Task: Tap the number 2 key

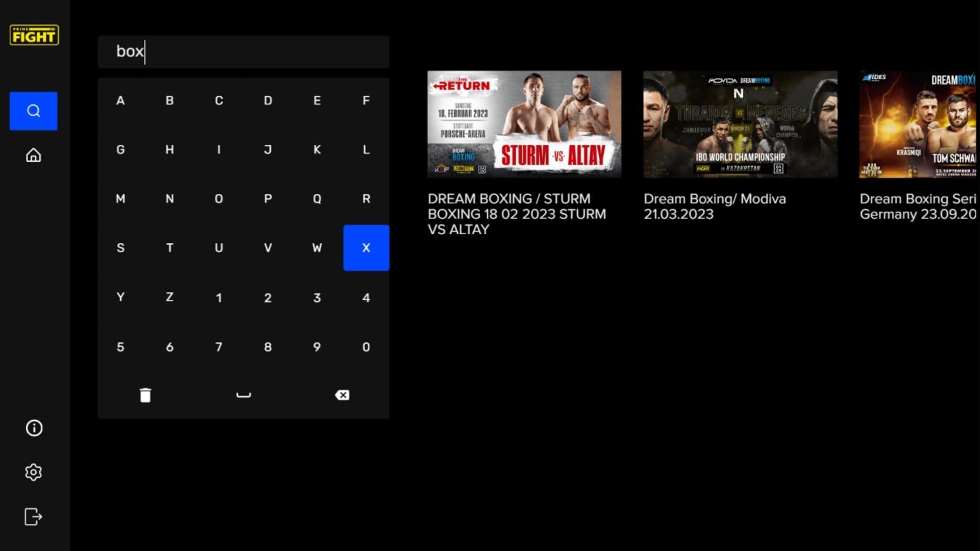Action: point(268,297)
